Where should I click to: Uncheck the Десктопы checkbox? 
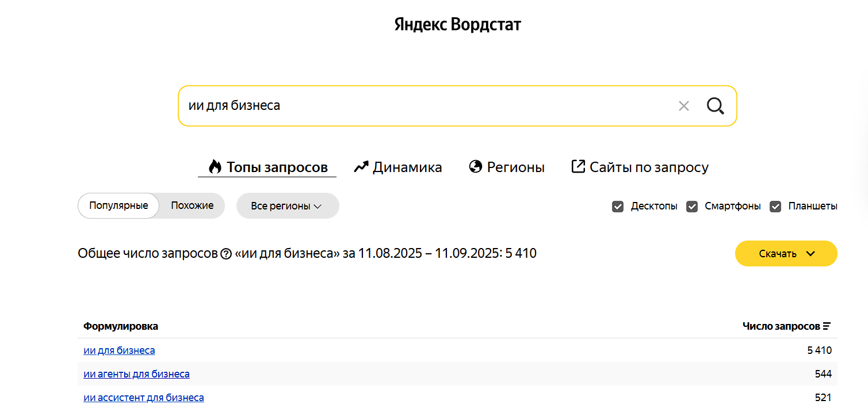pyautogui.click(x=618, y=206)
